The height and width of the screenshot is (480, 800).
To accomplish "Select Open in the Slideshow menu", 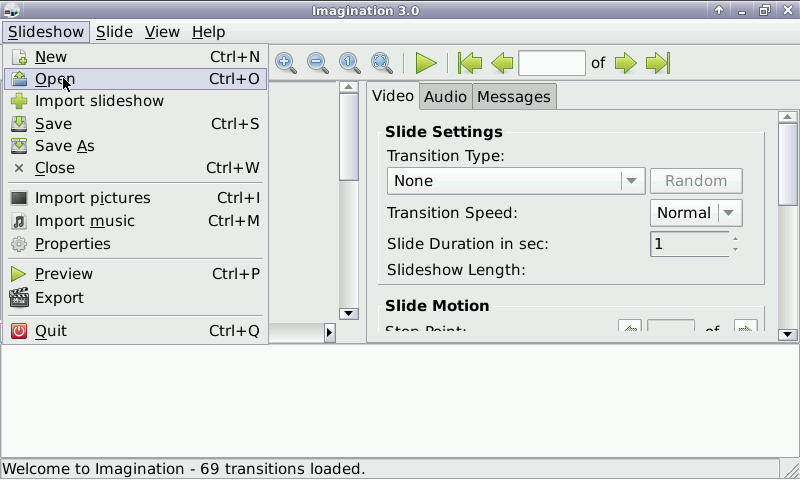I will 135,79.
